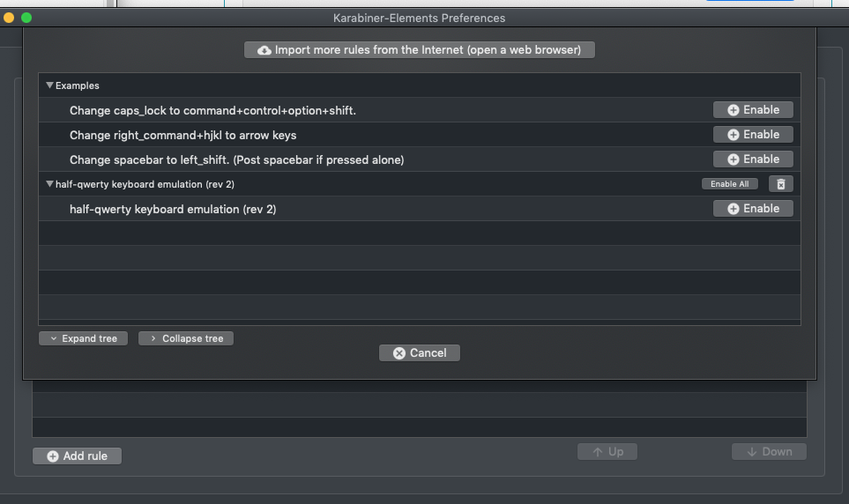Click the green maximize window button
Viewport: 849px width, 504px height.
coord(26,18)
